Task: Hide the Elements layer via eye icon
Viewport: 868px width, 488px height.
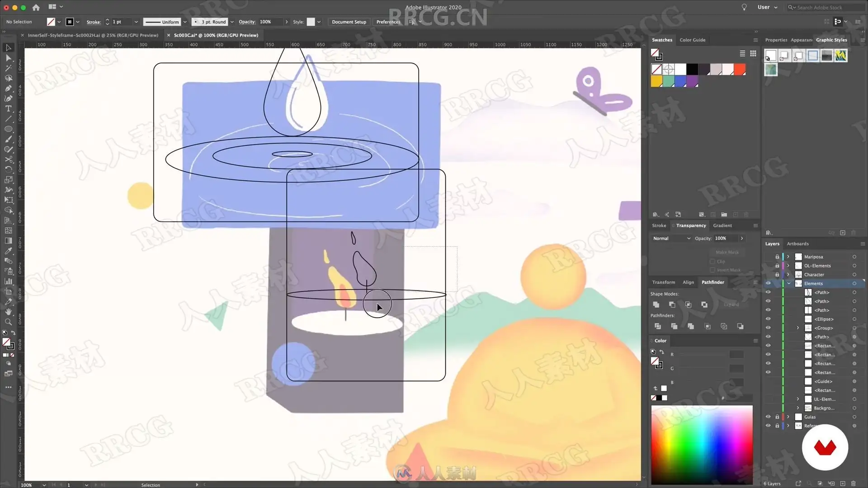Action: click(768, 283)
